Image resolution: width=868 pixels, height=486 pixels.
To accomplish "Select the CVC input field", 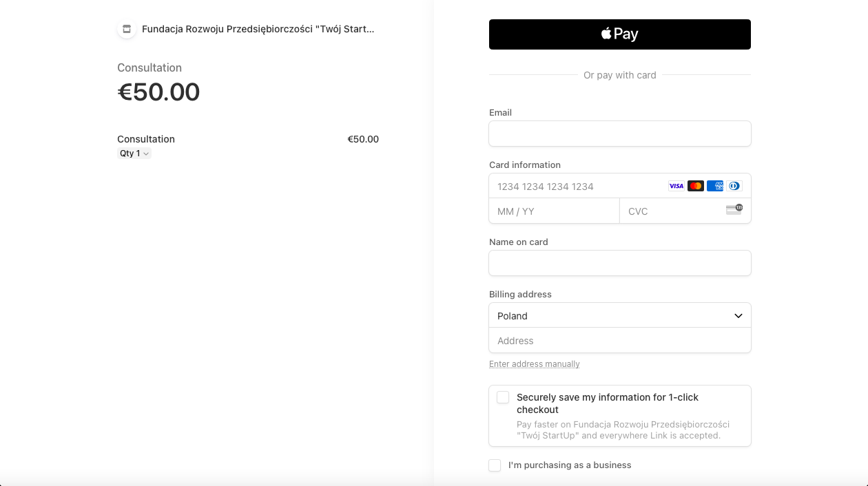I will click(x=685, y=211).
